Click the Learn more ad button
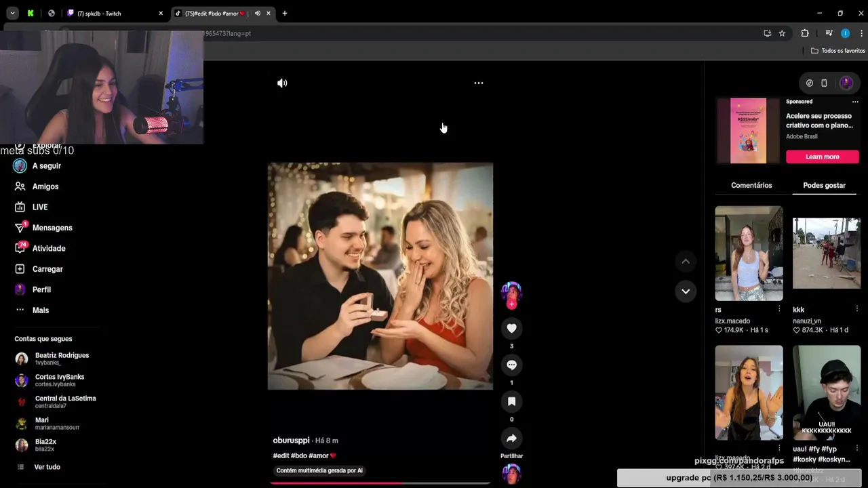The image size is (868, 488). click(822, 157)
